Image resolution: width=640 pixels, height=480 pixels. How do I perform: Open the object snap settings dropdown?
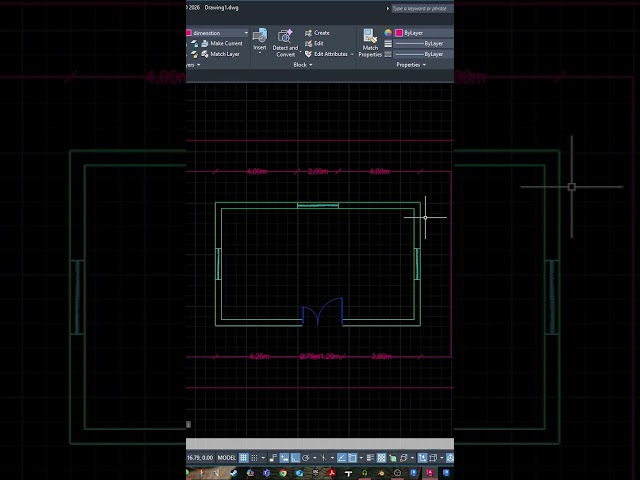pos(361,458)
